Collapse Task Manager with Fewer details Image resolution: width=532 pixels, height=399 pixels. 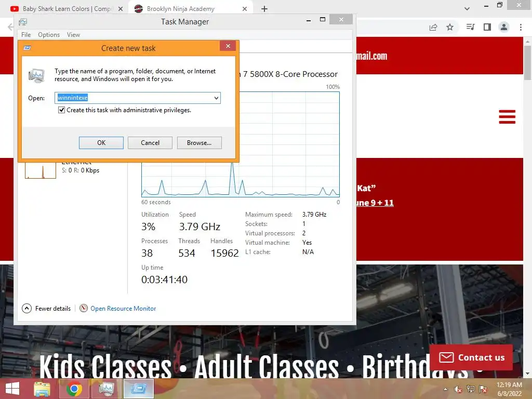click(46, 309)
